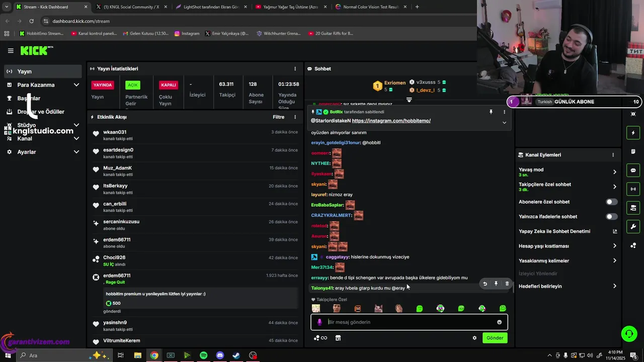Open the shop icon below chat

[338, 338]
